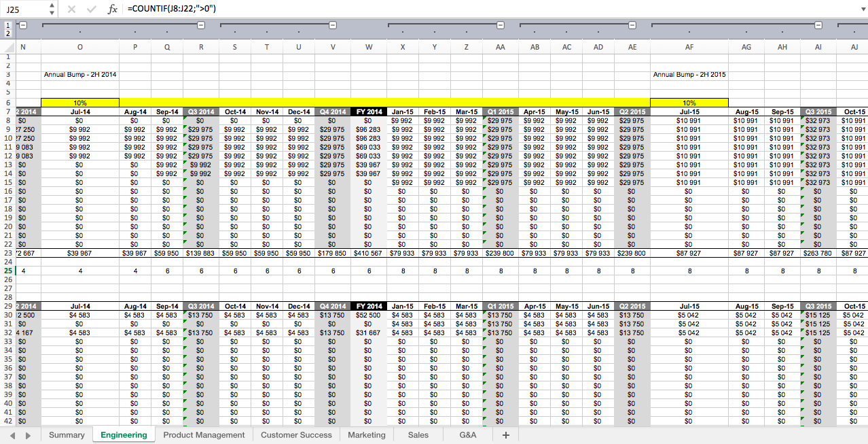Select row 7 header
The image size is (868, 444).
(x=8, y=112)
